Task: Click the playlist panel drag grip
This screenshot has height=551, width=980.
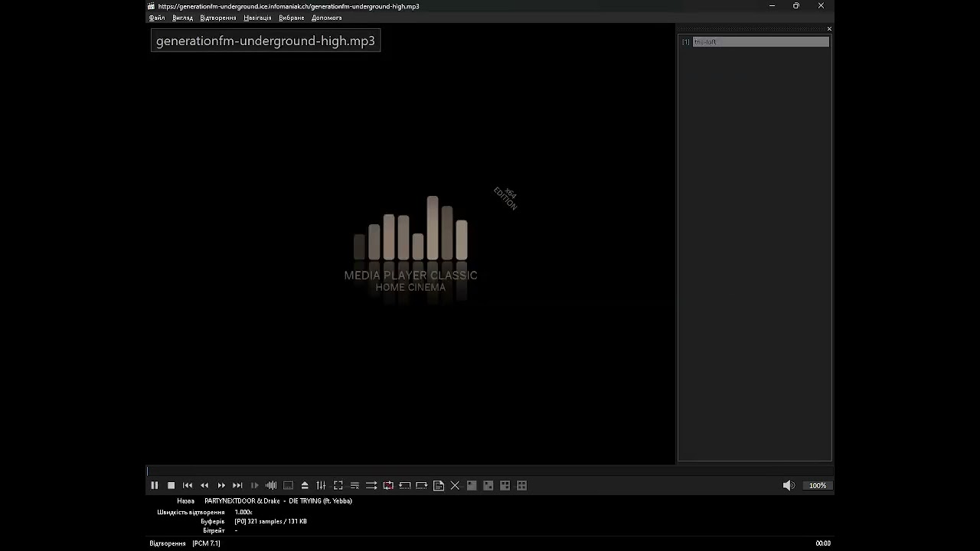Action: tap(751, 29)
